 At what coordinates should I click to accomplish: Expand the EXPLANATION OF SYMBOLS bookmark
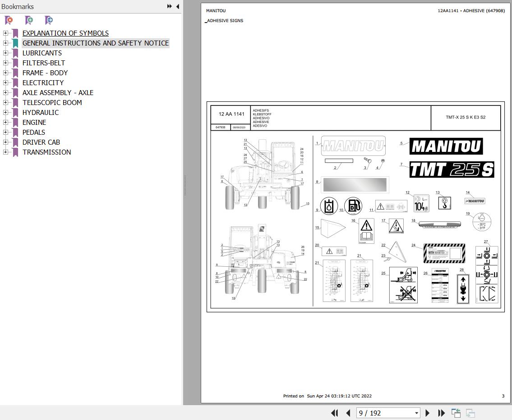[x=5, y=33]
